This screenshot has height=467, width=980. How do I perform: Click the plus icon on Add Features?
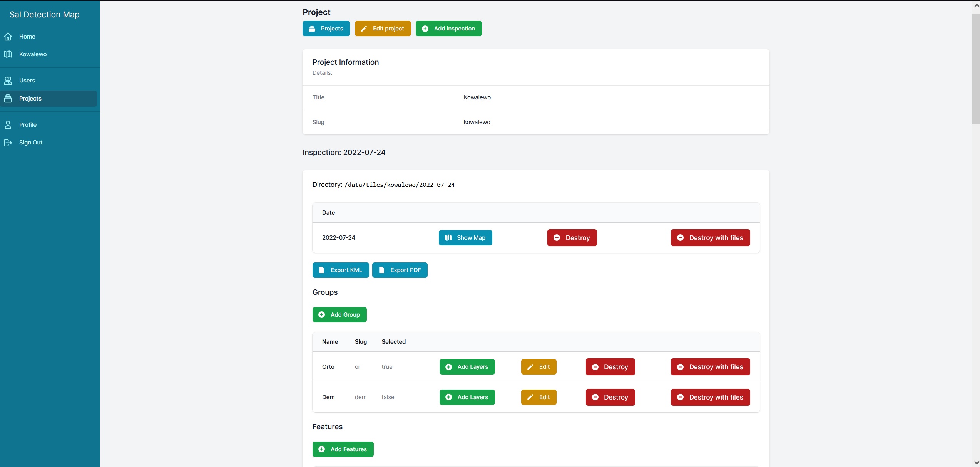coord(322,449)
